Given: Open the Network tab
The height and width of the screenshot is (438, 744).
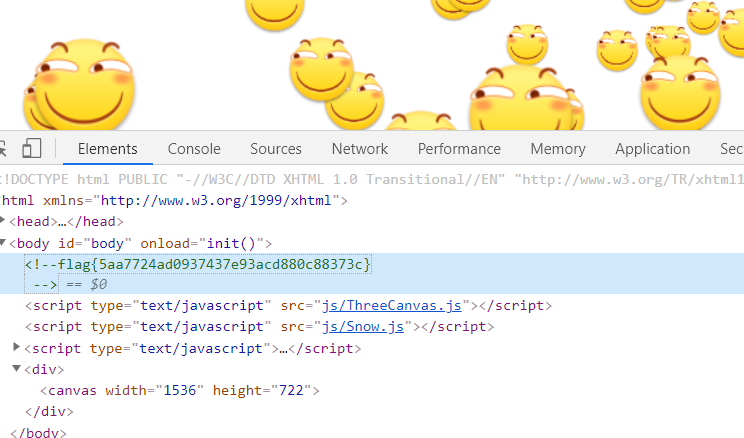Looking at the screenshot, I should [x=360, y=149].
